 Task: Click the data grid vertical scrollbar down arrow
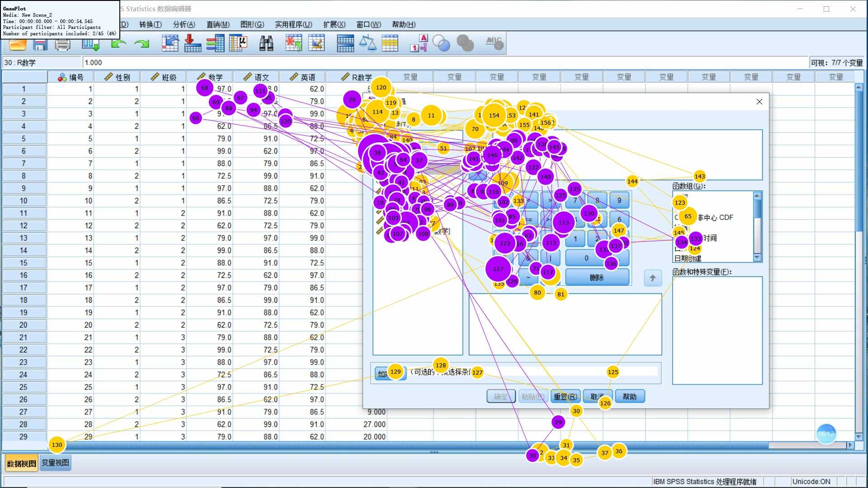(x=859, y=436)
